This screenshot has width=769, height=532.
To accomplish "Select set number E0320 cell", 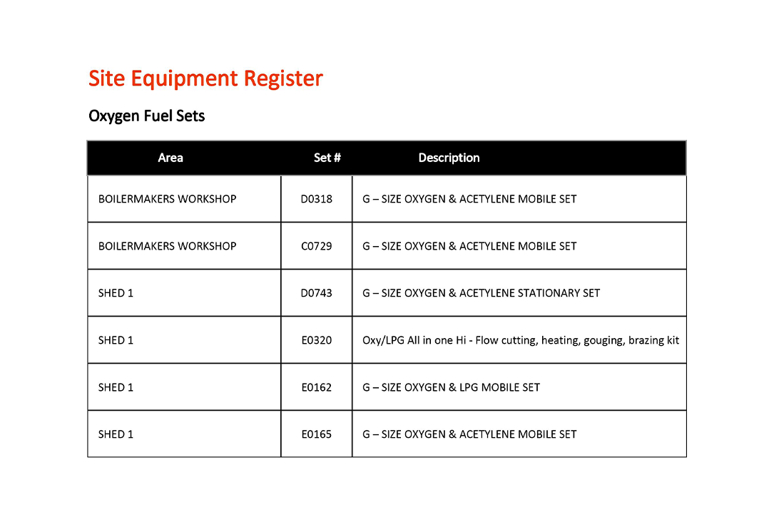I will [x=316, y=340].
